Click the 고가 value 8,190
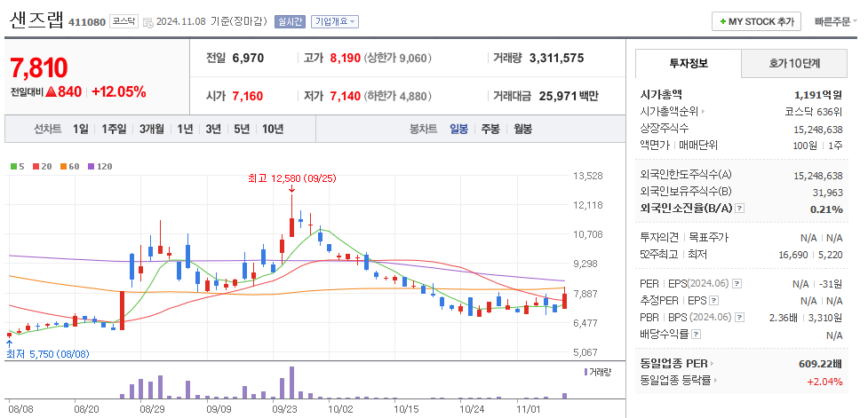The width and height of the screenshot is (868, 418). click(x=346, y=58)
